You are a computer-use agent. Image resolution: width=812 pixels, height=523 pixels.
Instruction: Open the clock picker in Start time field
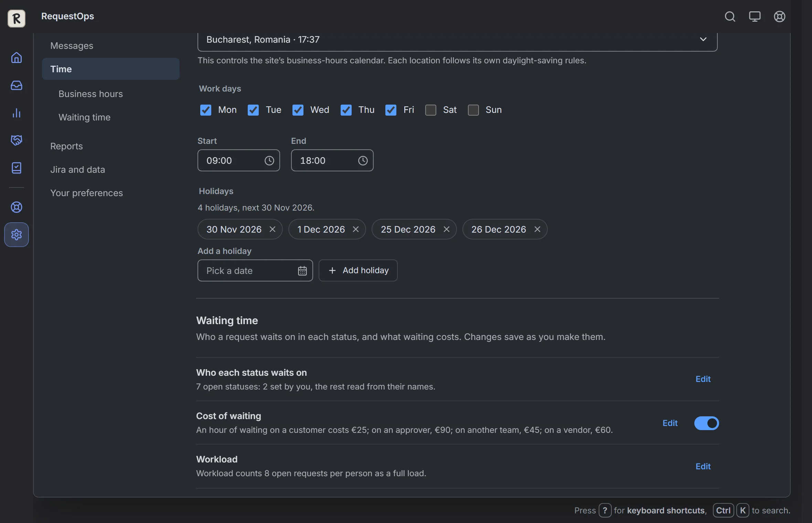269,161
